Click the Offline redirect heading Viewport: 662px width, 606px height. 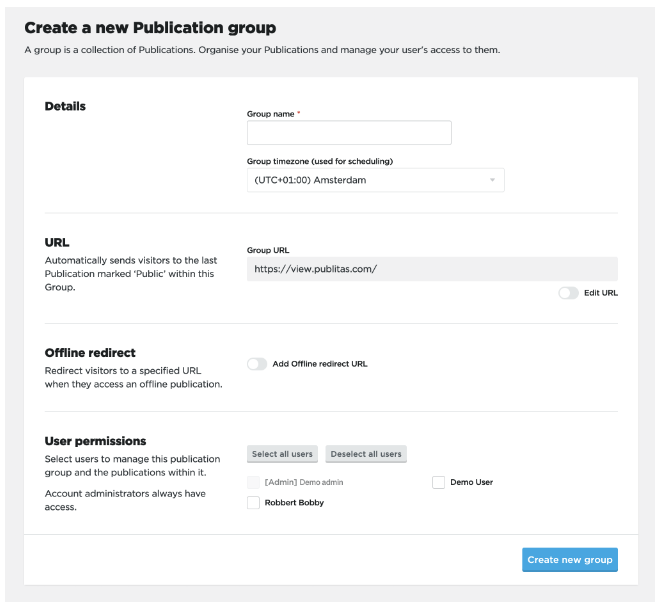coord(90,353)
